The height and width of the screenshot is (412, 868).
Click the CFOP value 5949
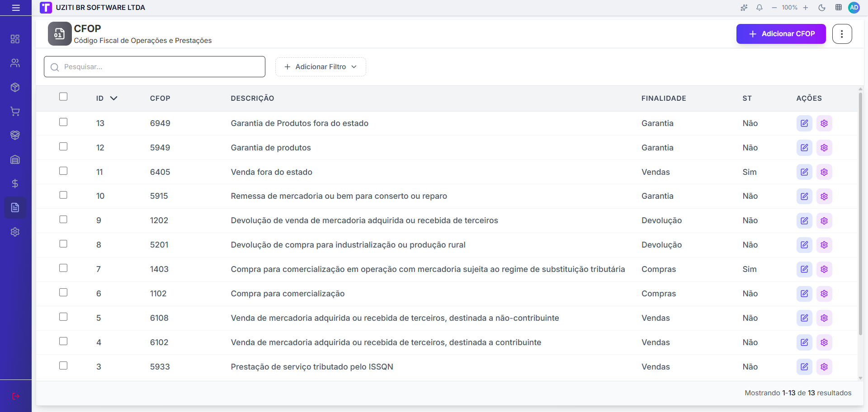tap(160, 148)
